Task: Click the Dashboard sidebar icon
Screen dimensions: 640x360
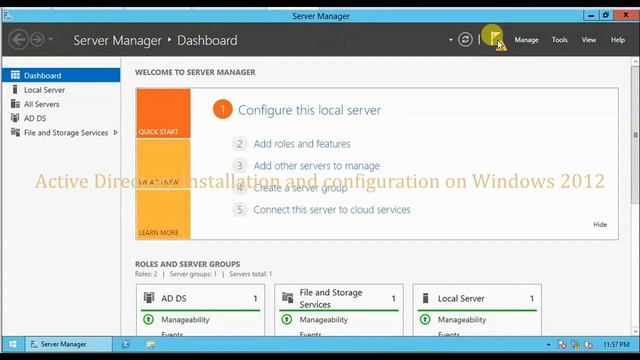Action: 15,75
